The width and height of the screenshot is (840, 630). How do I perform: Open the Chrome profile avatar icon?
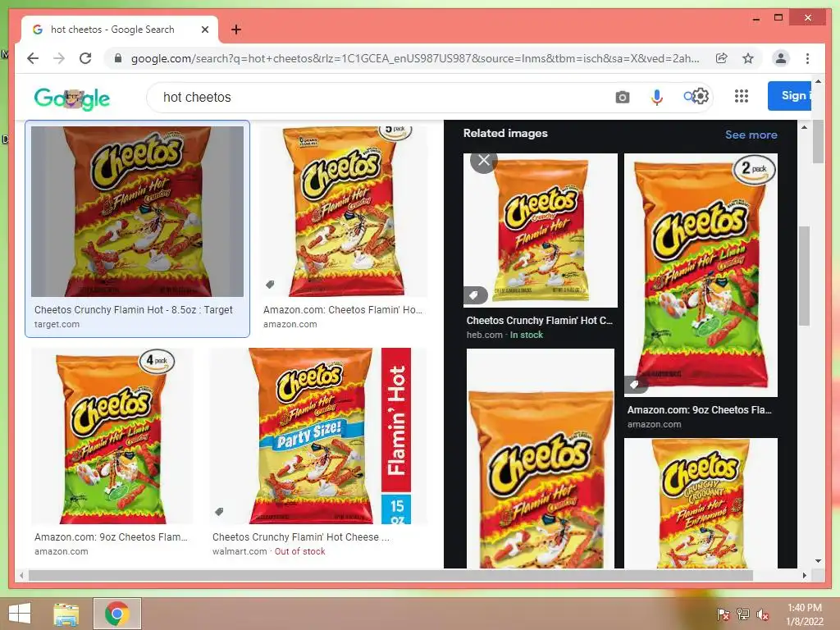pos(781,58)
